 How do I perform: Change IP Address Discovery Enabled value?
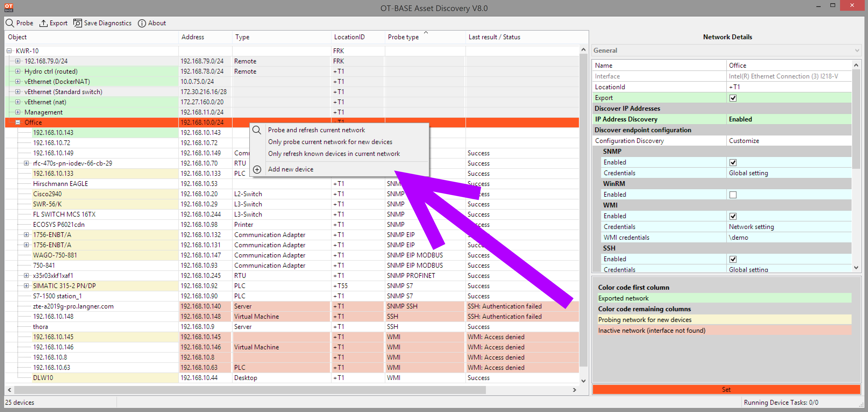click(789, 119)
